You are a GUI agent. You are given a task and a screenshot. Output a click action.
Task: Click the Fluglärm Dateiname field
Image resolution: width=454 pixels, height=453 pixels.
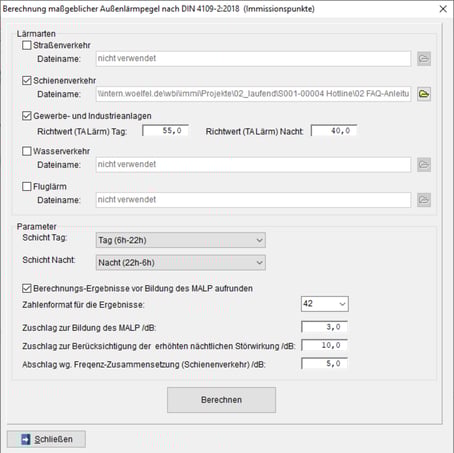click(253, 200)
